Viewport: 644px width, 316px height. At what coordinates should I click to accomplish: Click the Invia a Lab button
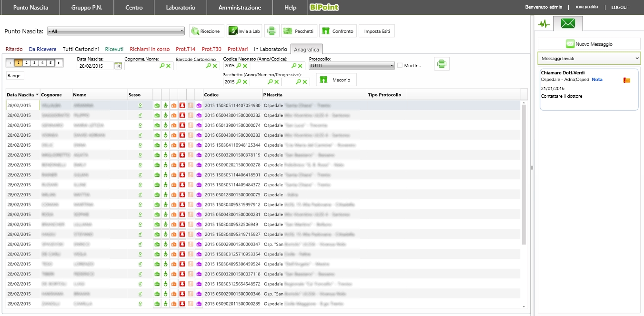click(245, 31)
